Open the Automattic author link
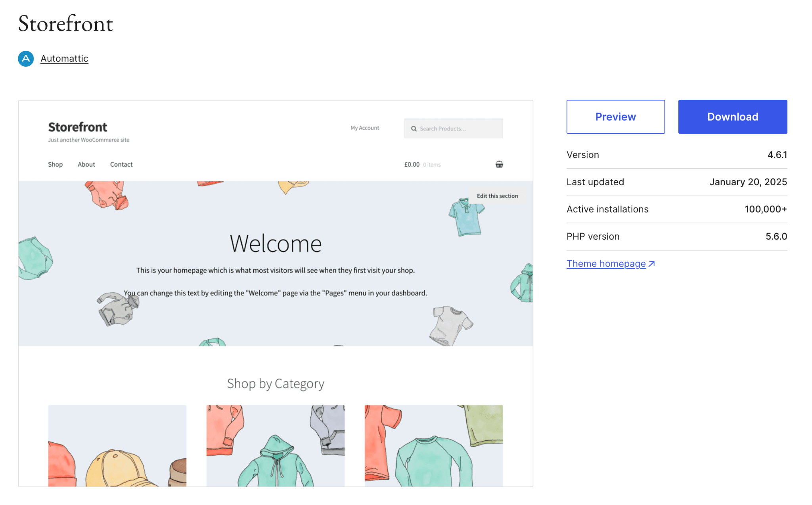The image size is (812, 505). (64, 59)
